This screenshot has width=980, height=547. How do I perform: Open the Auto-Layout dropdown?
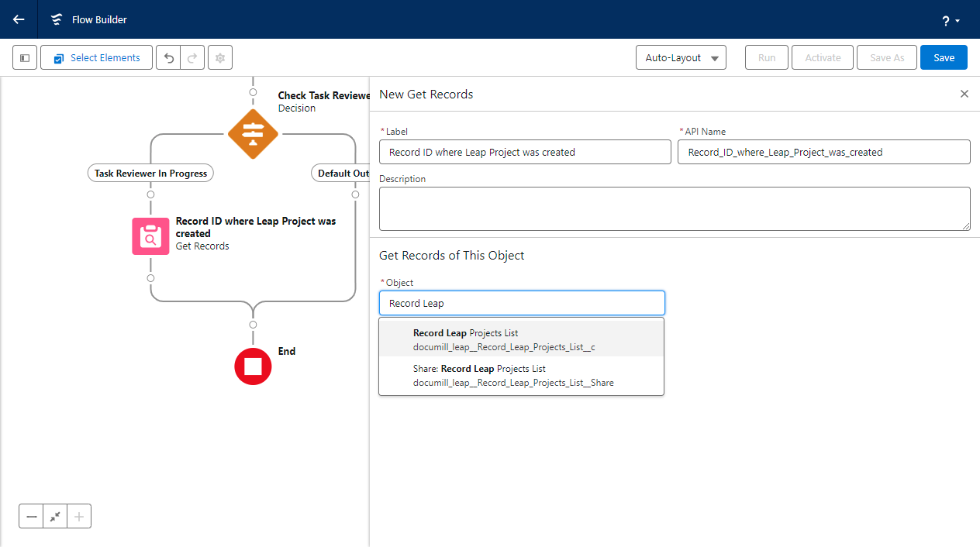click(x=681, y=57)
